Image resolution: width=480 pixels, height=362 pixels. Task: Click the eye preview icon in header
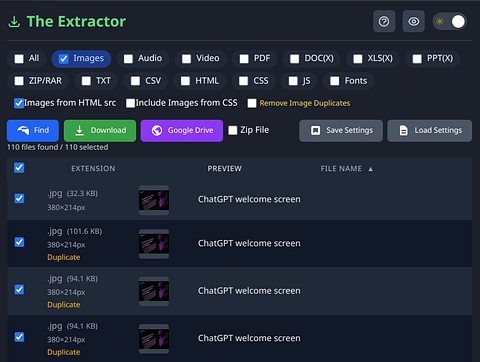(414, 21)
